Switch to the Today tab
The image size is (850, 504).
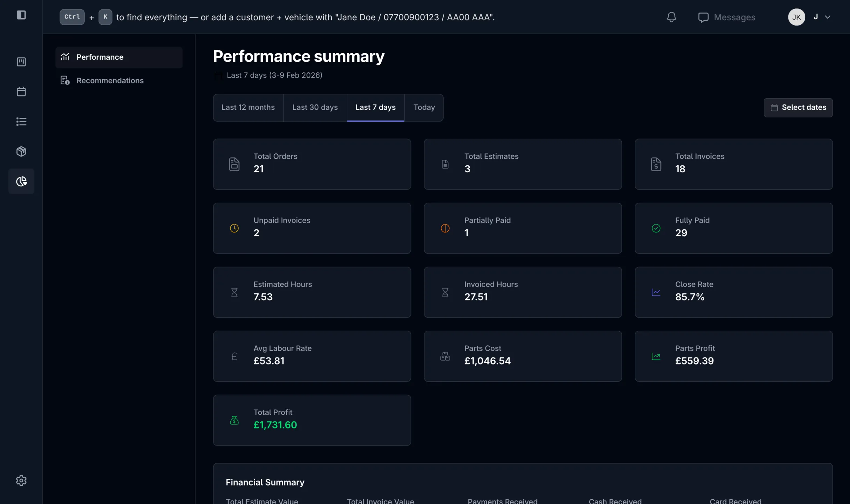coord(424,107)
